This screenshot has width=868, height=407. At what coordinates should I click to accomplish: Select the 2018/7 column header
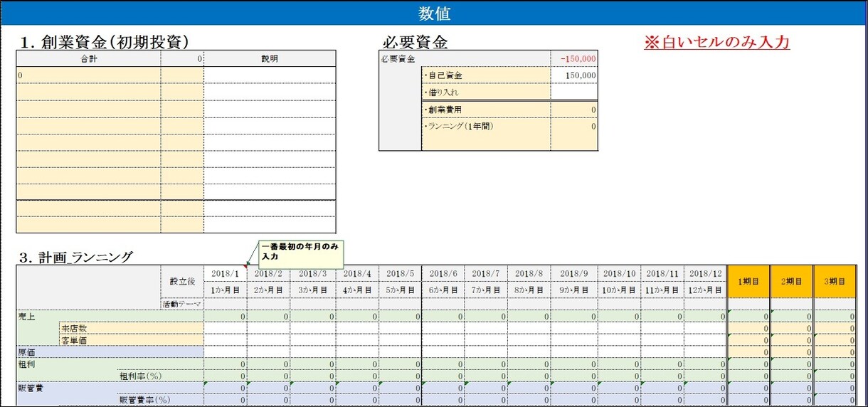click(486, 273)
